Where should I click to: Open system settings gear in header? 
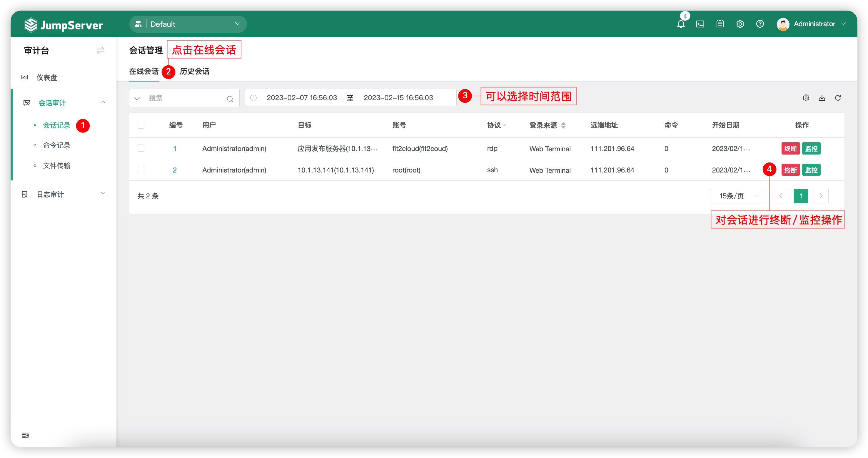(x=740, y=24)
